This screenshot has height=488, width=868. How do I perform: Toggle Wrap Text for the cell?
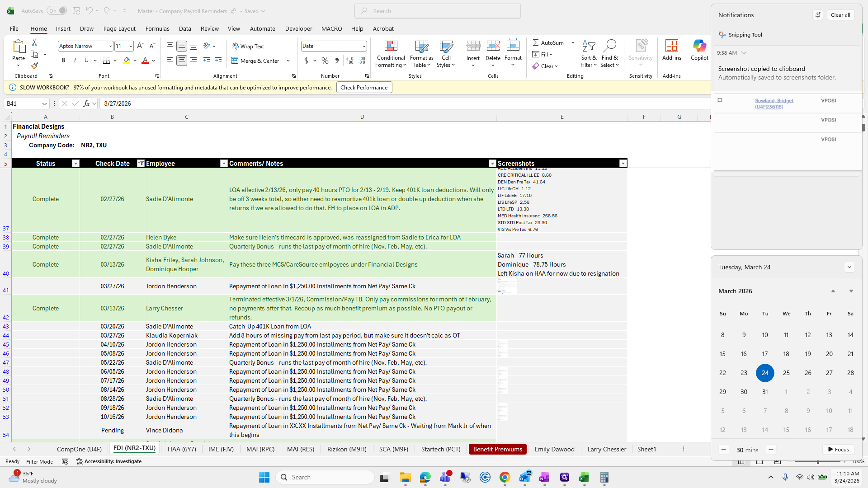[x=248, y=46]
